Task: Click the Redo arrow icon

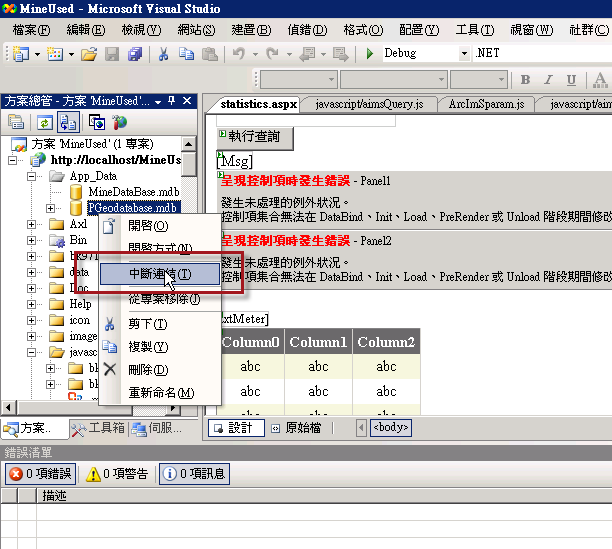Action: [272, 54]
